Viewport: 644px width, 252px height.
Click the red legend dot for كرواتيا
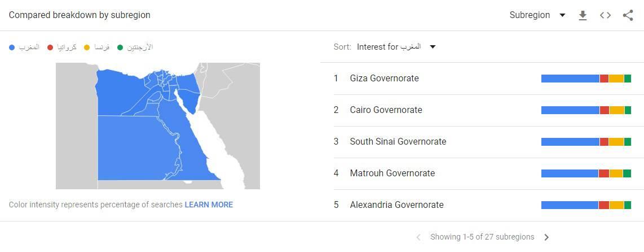coord(50,47)
